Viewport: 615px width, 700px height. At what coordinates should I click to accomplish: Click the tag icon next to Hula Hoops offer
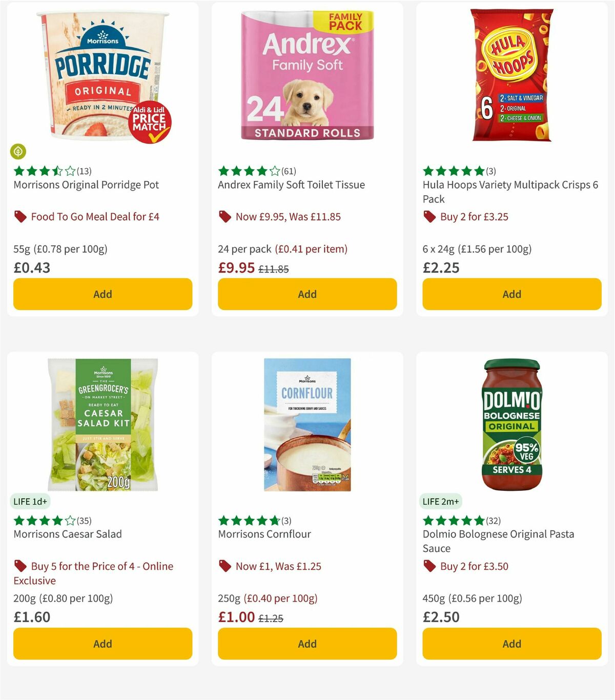click(428, 216)
